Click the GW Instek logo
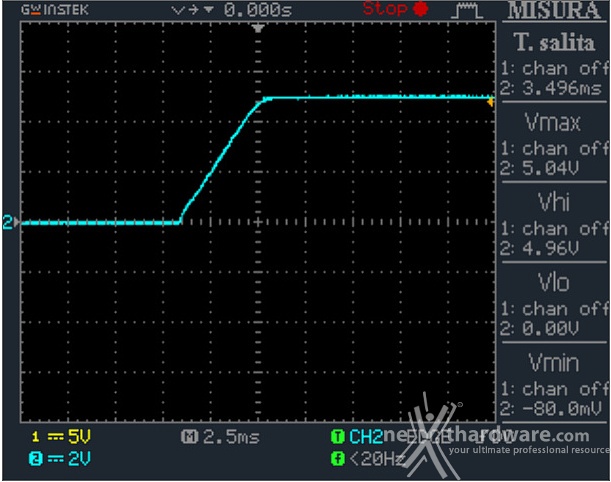This screenshot has height=482, width=611. (x=55, y=10)
